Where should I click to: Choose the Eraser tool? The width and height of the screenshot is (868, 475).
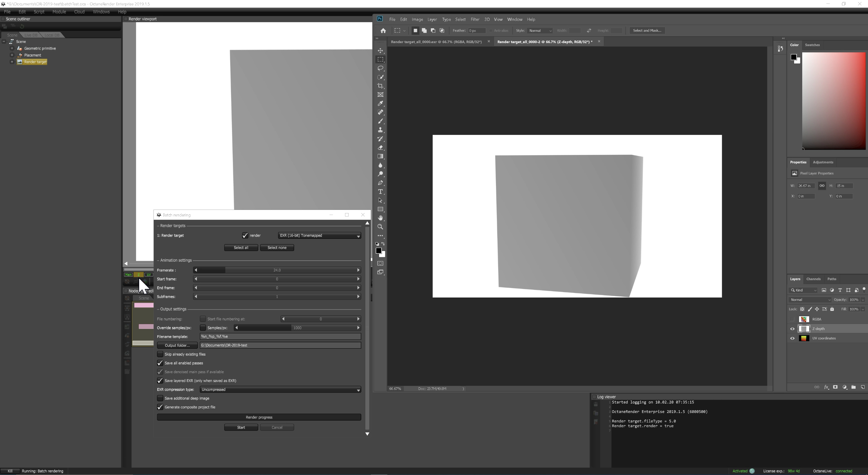coord(380,147)
